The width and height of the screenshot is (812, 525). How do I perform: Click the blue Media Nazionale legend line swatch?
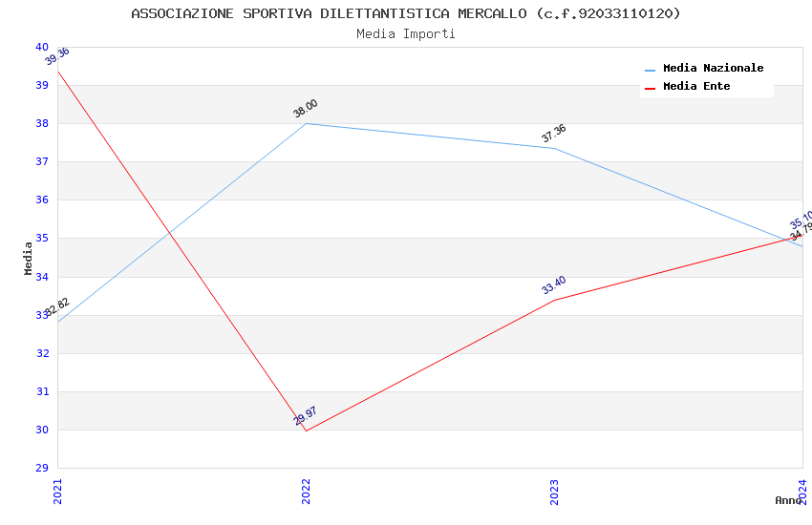651,70
